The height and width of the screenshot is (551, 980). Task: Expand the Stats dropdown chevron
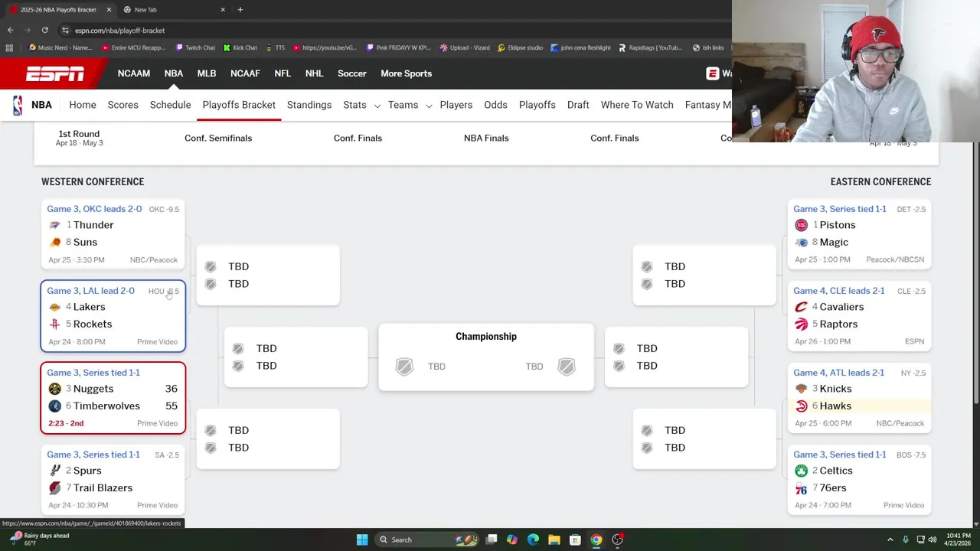(377, 106)
